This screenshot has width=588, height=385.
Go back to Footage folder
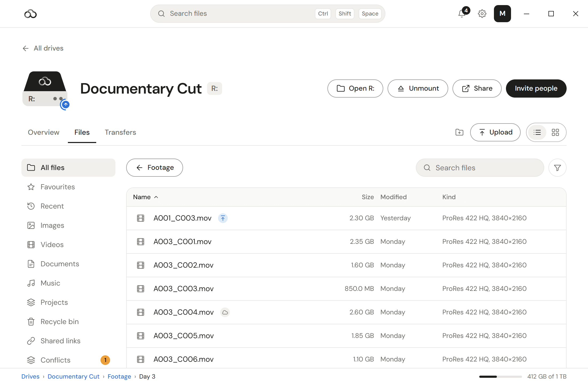point(154,168)
